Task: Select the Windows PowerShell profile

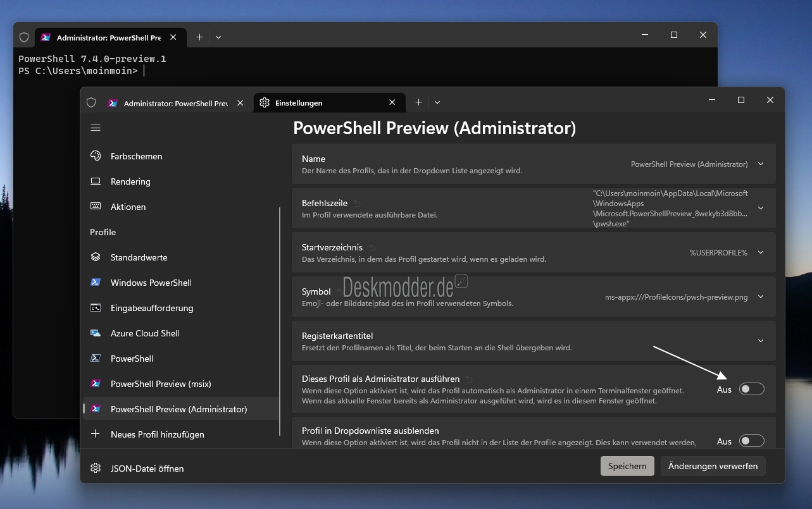Action: pos(181,283)
